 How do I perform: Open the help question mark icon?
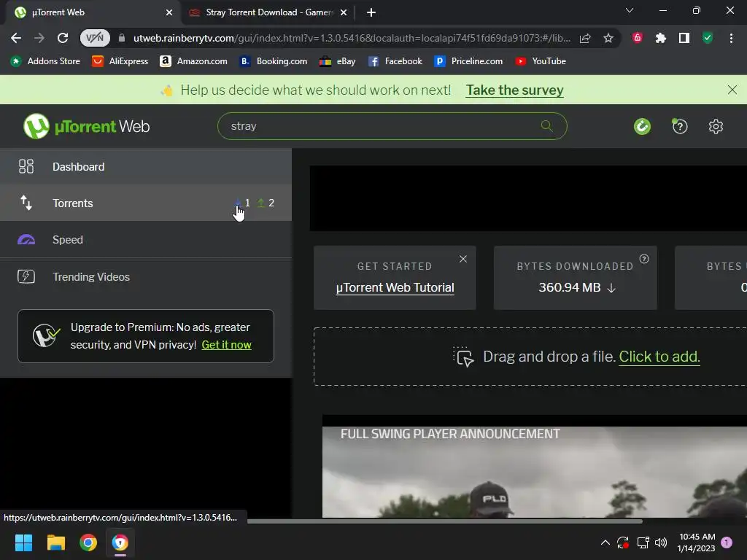680,126
